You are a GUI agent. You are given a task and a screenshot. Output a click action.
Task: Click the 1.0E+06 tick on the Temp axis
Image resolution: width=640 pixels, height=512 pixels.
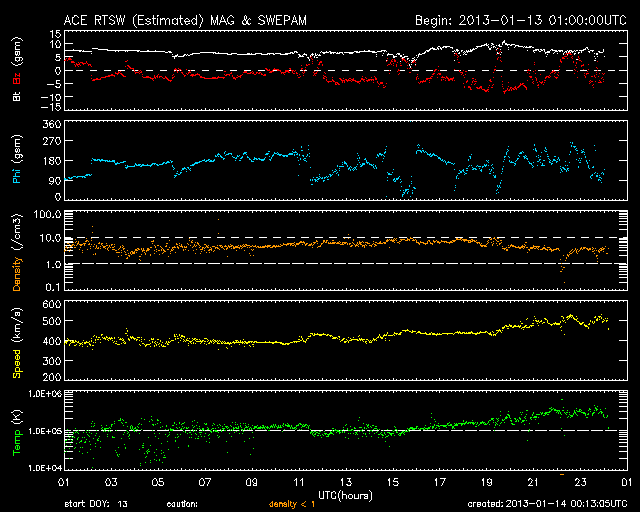45,394
